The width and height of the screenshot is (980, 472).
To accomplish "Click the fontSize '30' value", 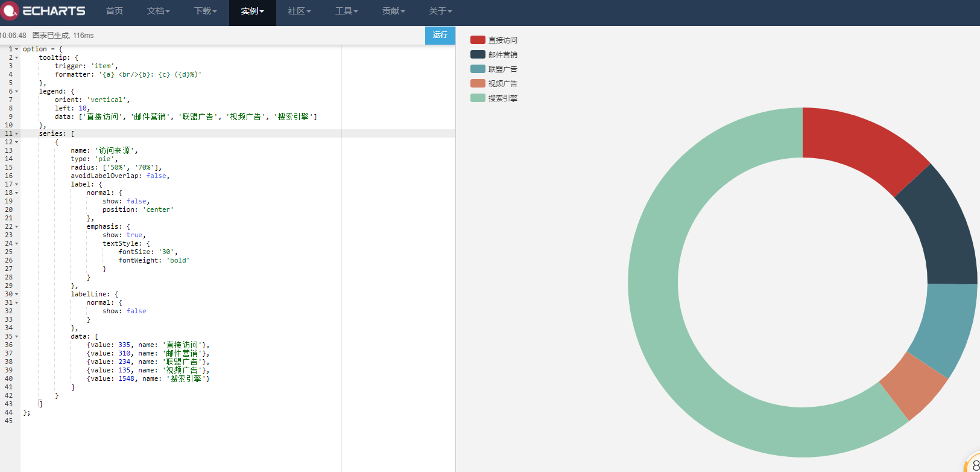I will pyautogui.click(x=166, y=252).
